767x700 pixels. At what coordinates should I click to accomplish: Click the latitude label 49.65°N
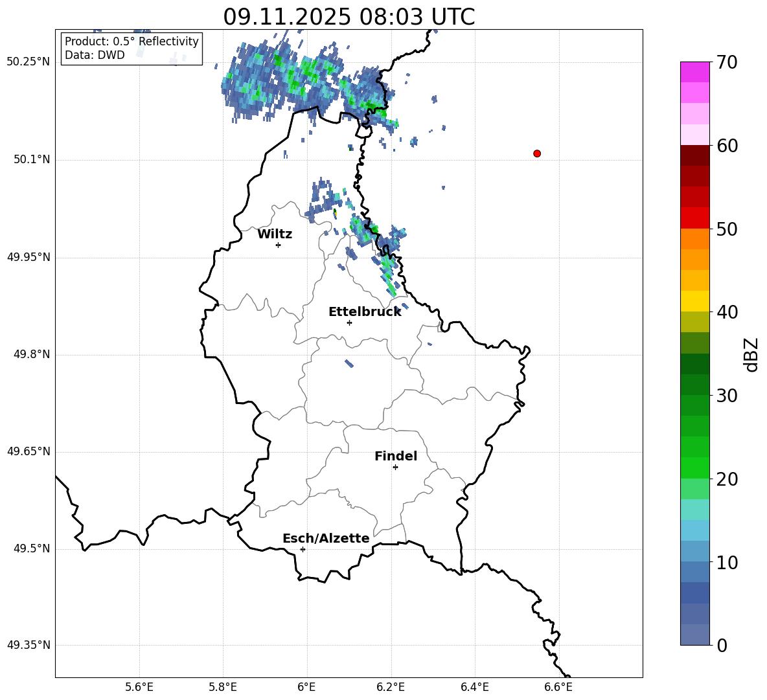pyautogui.click(x=29, y=451)
